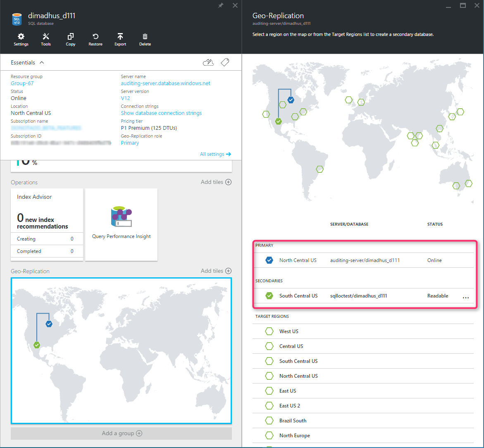Viewport: 484px width, 448px height.
Task: Click the Export database icon
Action: (x=120, y=37)
